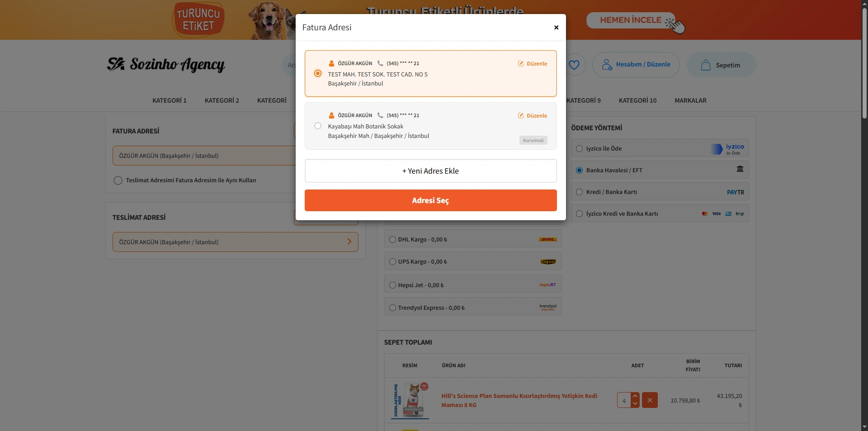Click the PAYTR logo in payment options
This screenshot has height=431, width=868.
[x=735, y=192]
